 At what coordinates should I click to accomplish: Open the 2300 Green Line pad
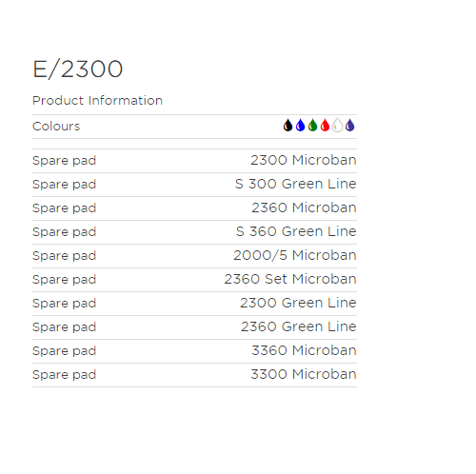(x=298, y=303)
